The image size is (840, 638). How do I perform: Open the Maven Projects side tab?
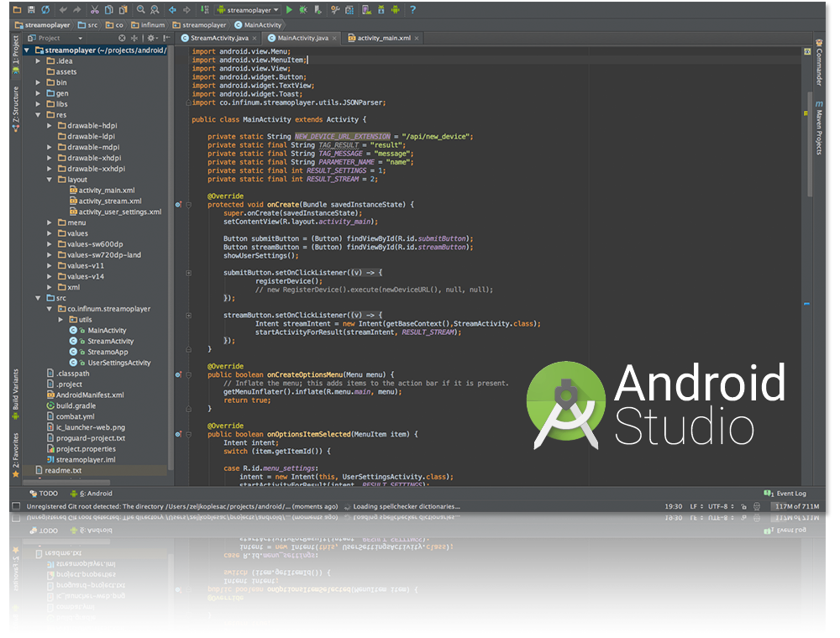(x=819, y=128)
